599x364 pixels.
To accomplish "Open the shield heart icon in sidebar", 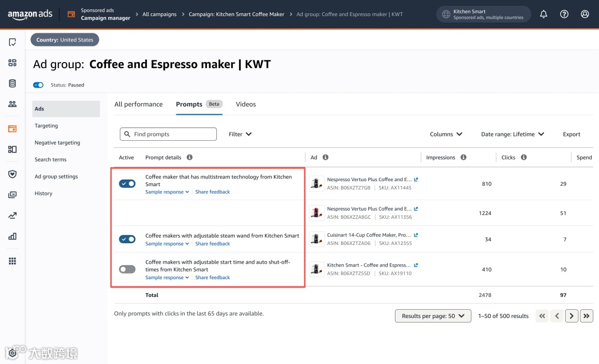I will [x=12, y=174].
